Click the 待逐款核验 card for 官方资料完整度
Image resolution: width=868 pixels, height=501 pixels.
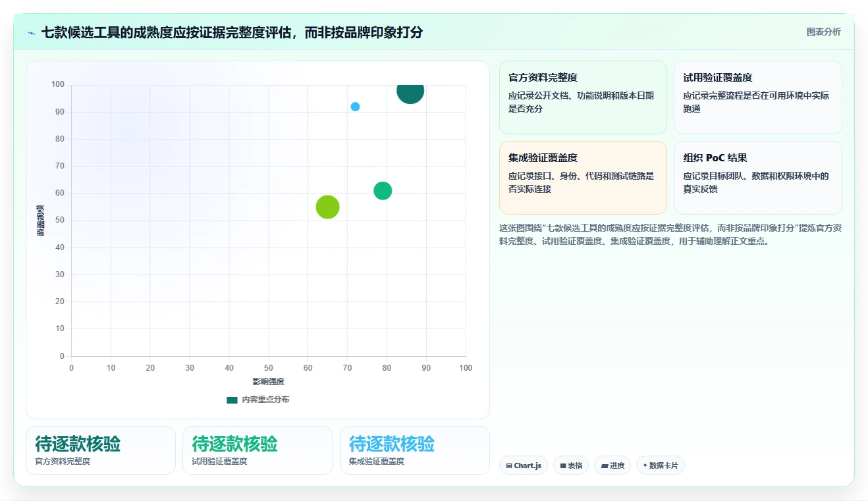[x=101, y=450]
